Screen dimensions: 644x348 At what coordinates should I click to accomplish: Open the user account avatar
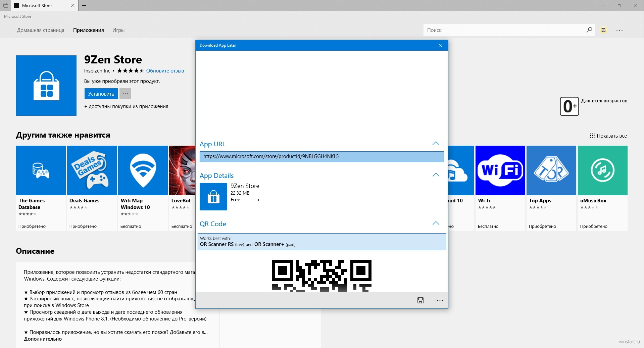[603, 30]
